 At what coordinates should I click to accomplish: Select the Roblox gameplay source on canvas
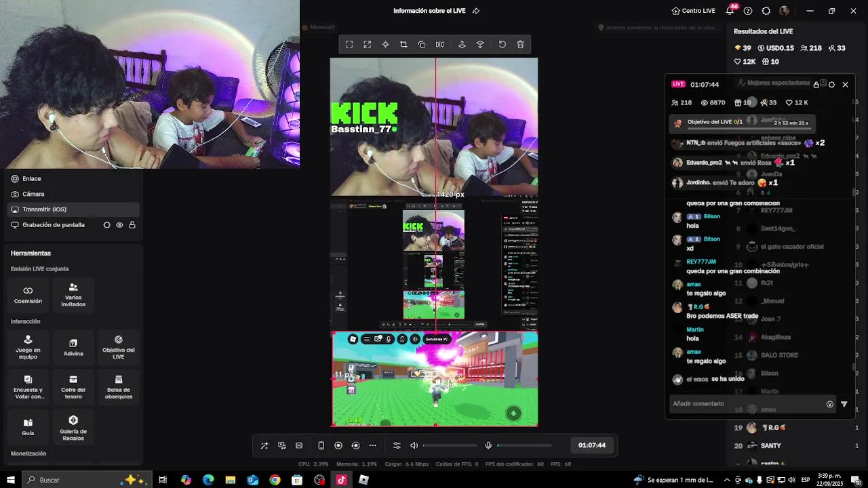[x=435, y=379]
